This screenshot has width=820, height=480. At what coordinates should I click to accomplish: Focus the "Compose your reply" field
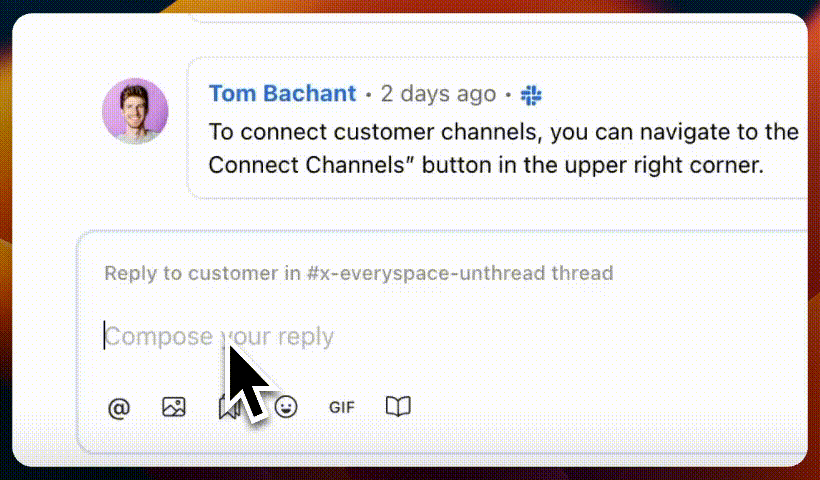click(x=400, y=336)
